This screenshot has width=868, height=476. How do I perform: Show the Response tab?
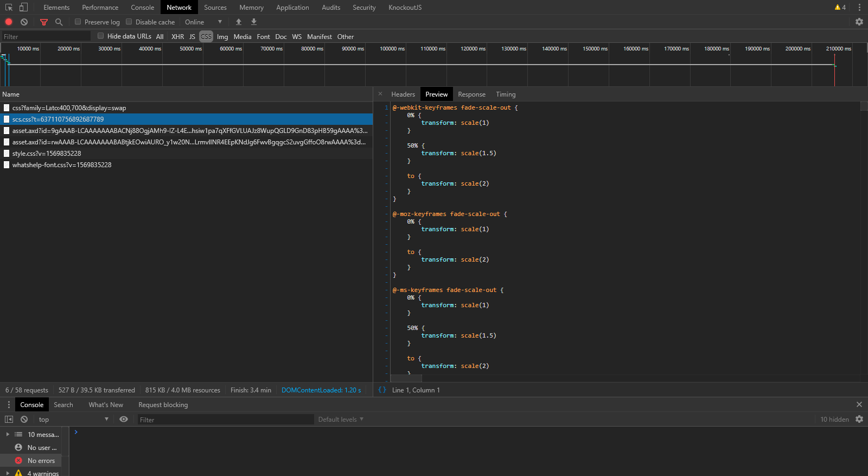[471, 94]
